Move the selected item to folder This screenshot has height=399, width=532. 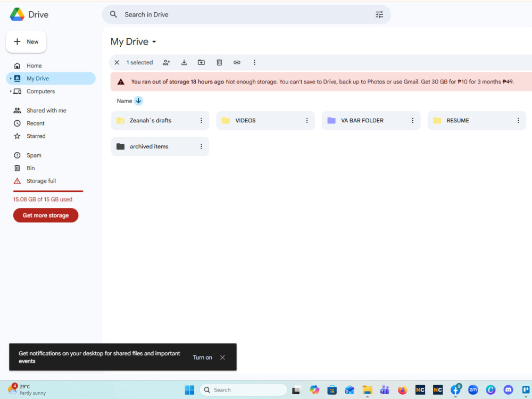point(202,62)
